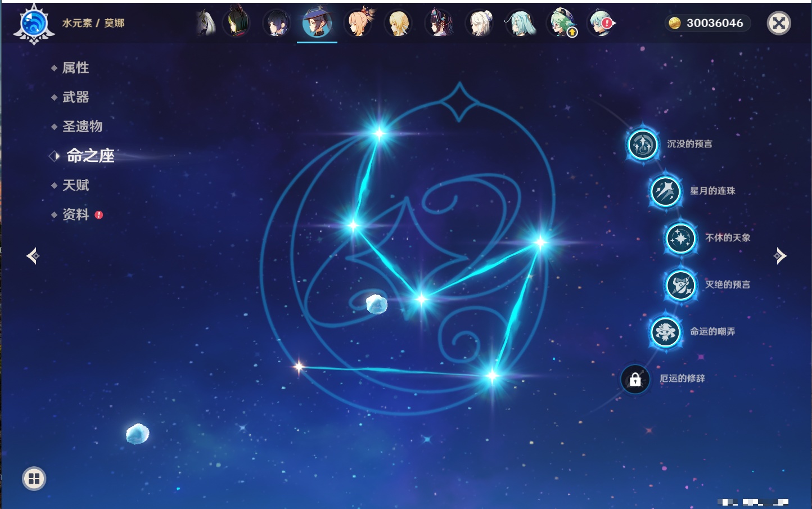Viewport: 812px width, 509px height.
Task: Open the grid menu button at bottom left
Action: (34, 479)
